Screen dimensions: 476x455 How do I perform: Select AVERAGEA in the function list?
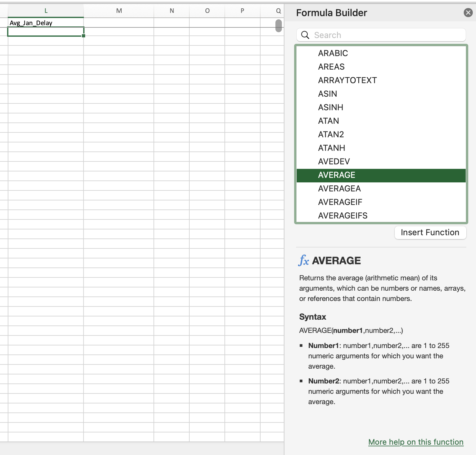tap(339, 189)
